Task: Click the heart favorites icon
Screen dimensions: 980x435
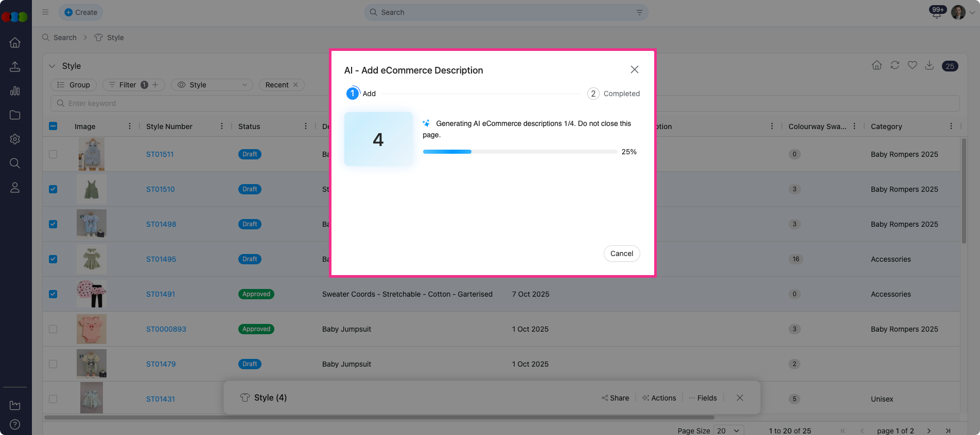Action: [x=912, y=65]
